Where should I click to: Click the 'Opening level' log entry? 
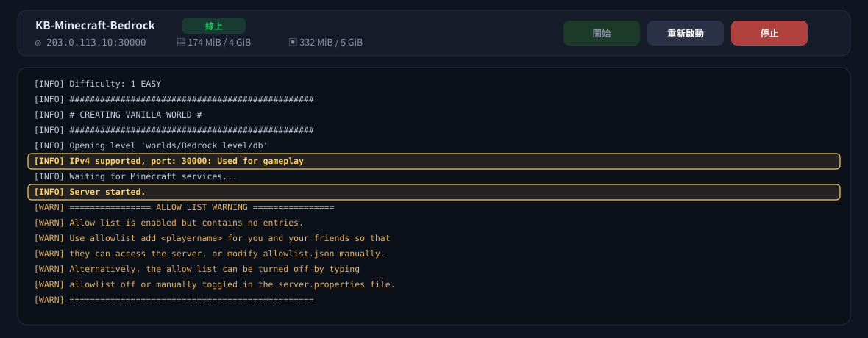coord(151,145)
